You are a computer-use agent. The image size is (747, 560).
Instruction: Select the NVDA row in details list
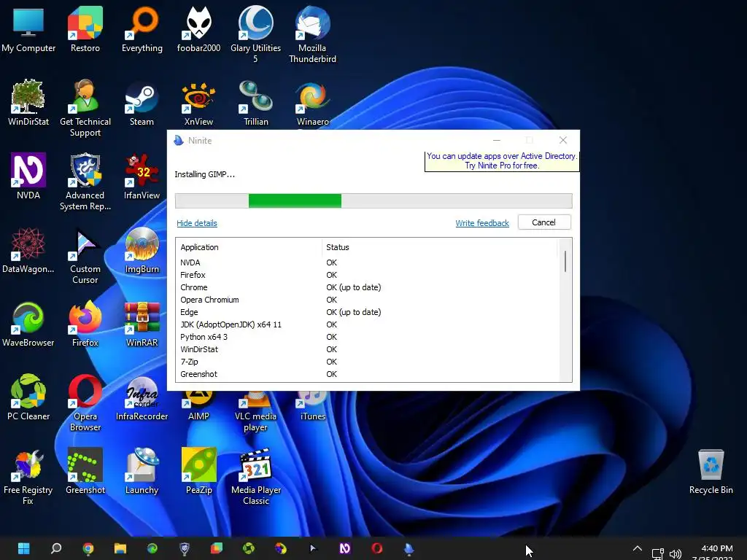click(x=367, y=262)
